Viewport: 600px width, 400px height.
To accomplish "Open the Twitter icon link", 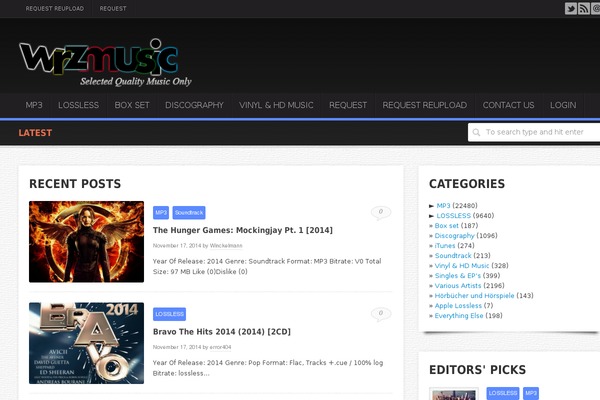I will [571, 9].
